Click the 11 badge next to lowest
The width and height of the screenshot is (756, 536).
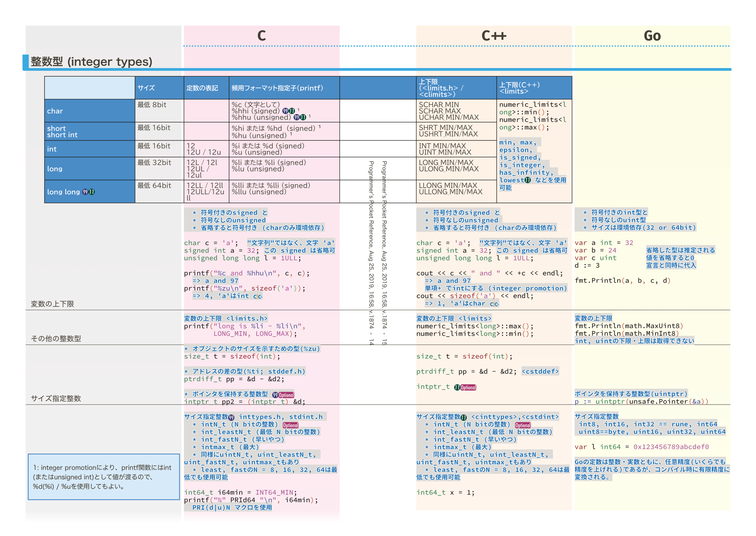point(527,180)
